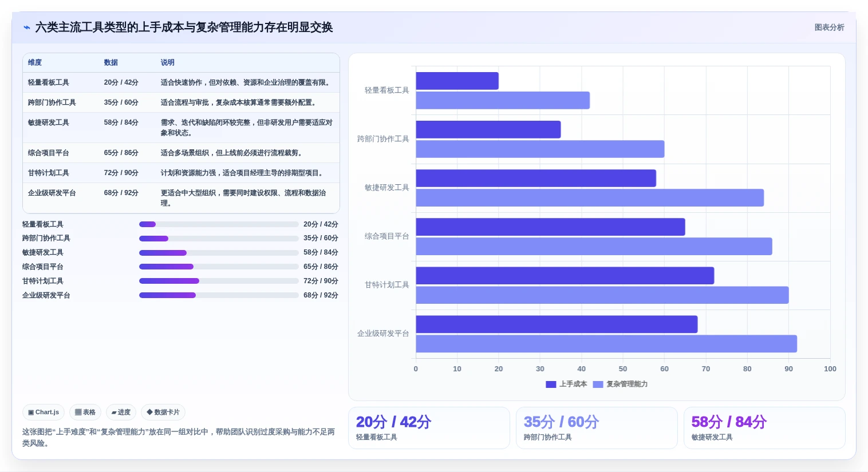Click the 68分 / 92分 table cell
Screen dimensions: 868x472
[x=121, y=193]
